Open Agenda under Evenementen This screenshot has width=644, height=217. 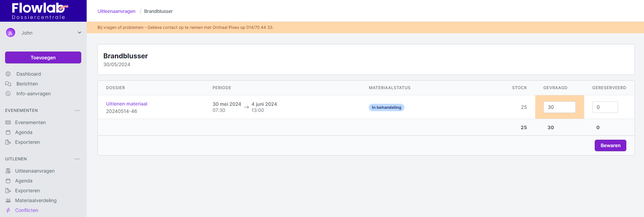click(x=24, y=132)
